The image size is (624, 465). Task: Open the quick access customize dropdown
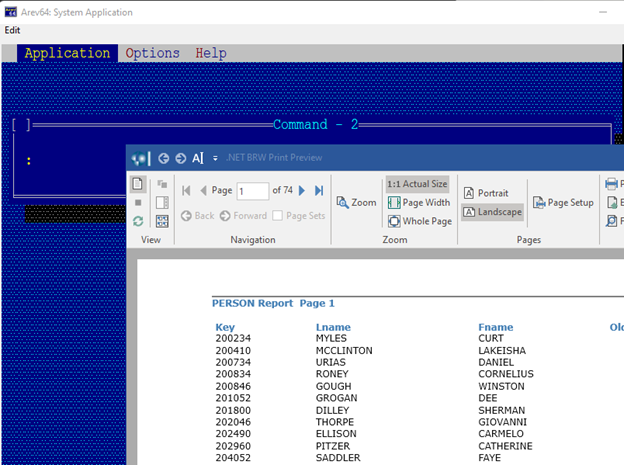[215, 158]
